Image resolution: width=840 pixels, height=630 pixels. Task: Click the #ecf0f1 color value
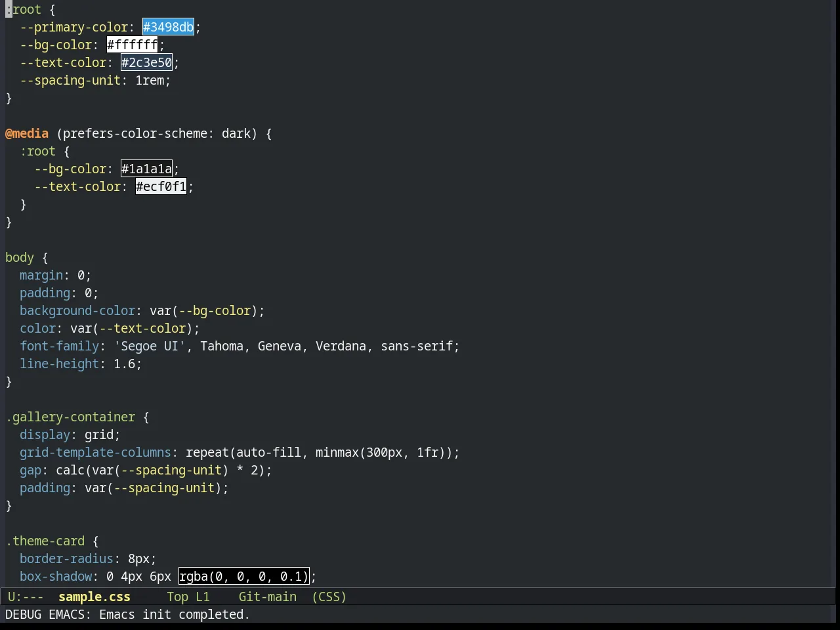[161, 186]
